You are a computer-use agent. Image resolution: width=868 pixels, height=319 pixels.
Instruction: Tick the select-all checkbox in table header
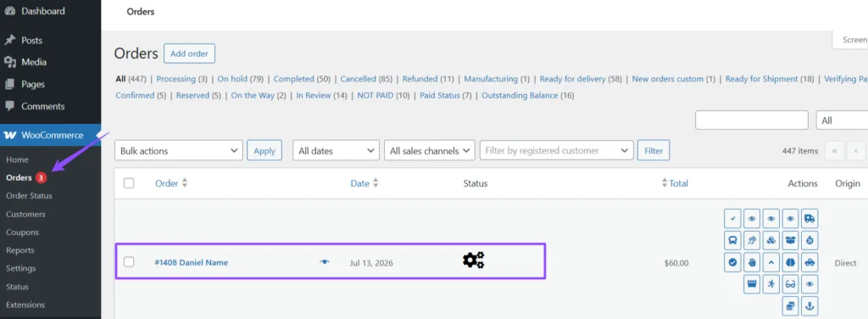tap(129, 183)
